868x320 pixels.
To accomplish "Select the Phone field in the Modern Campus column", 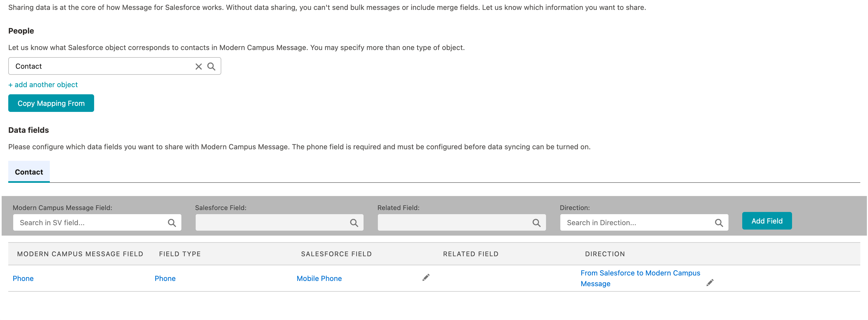I will (x=23, y=278).
